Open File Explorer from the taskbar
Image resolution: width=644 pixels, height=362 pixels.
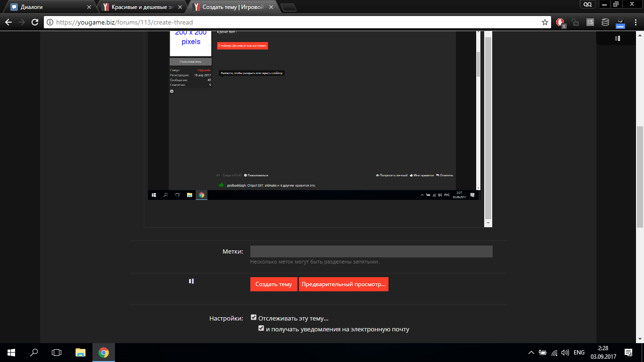(x=81, y=353)
